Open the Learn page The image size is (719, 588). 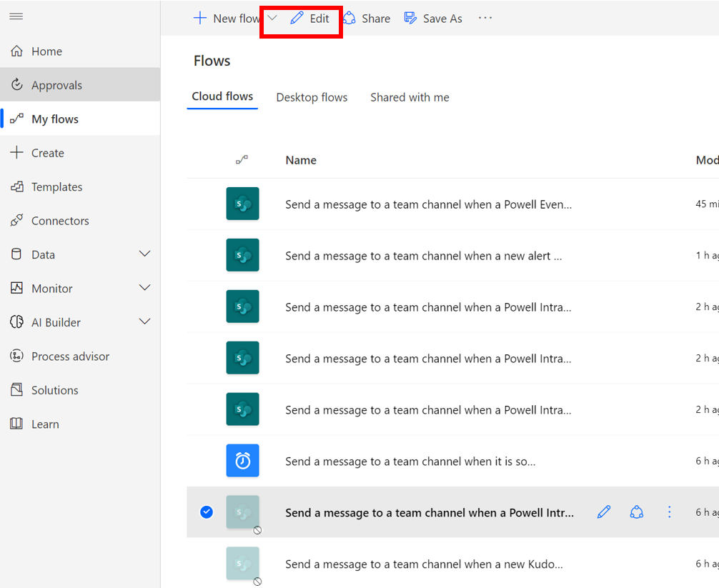coord(34,424)
